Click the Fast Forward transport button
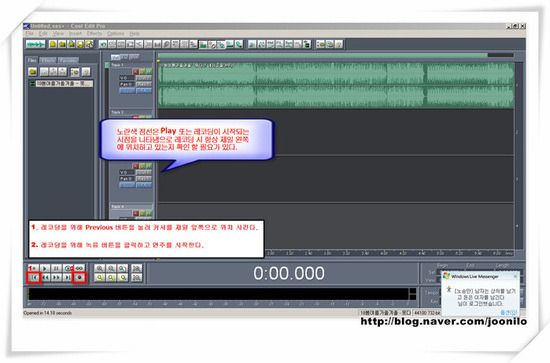 click(x=56, y=277)
